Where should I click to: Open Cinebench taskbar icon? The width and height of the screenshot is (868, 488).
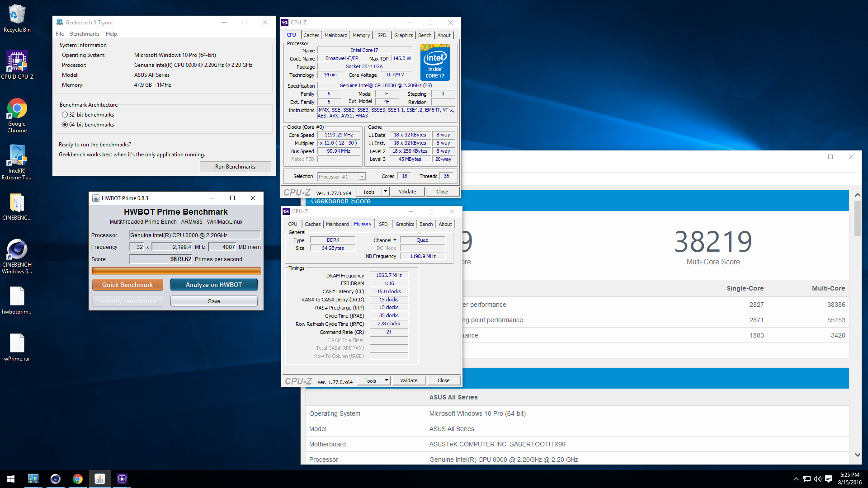(x=55, y=479)
